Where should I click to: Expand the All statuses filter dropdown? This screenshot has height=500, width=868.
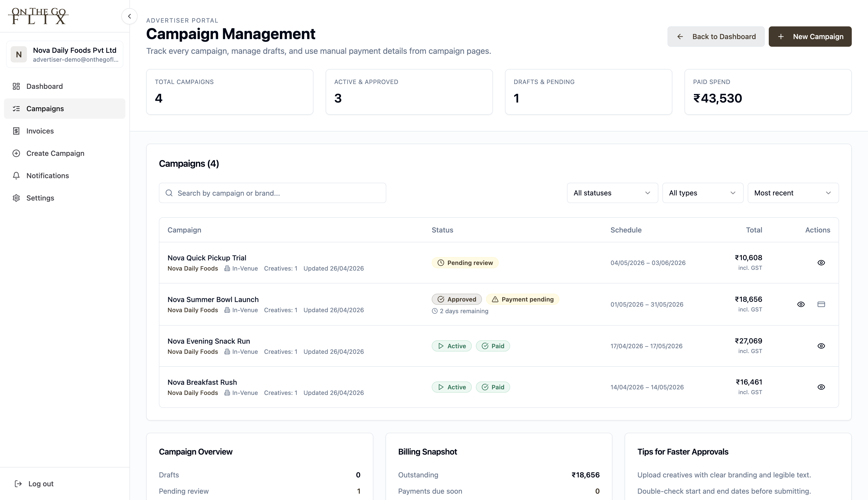coord(612,193)
